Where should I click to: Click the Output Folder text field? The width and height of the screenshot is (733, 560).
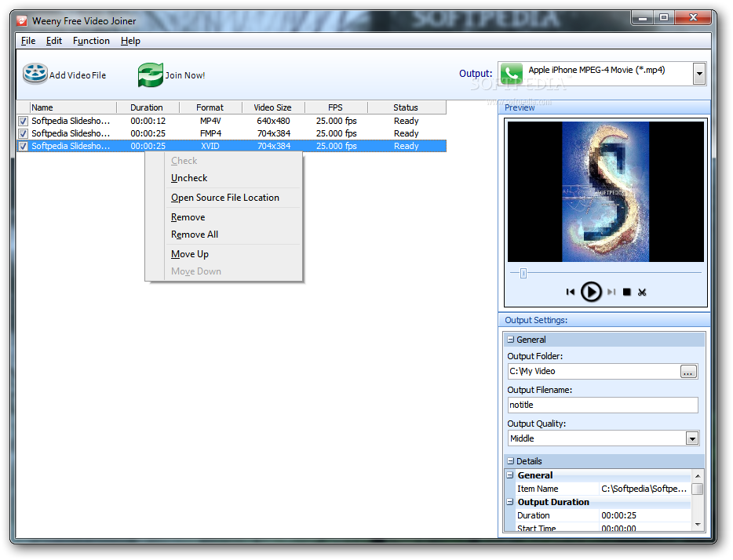tap(593, 371)
